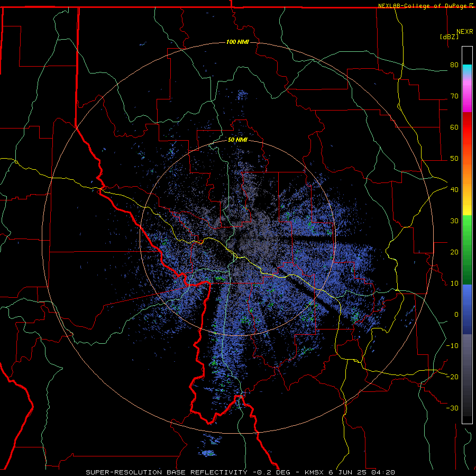Click the 0 value on the dBZ scale

pyautogui.click(x=456, y=315)
